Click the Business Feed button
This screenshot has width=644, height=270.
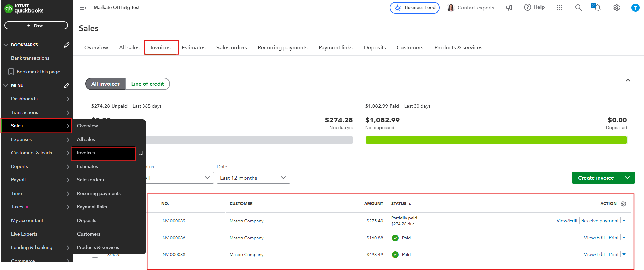point(415,8)
